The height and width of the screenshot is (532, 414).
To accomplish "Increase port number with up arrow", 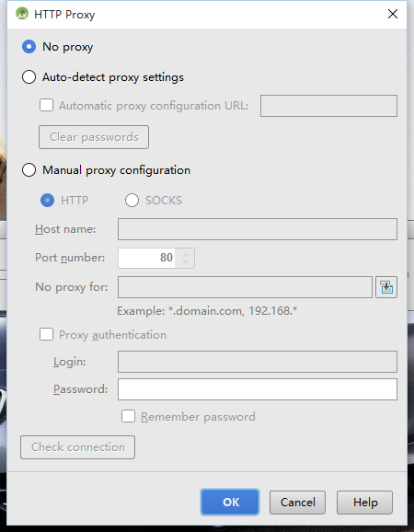I will [186, 254].
